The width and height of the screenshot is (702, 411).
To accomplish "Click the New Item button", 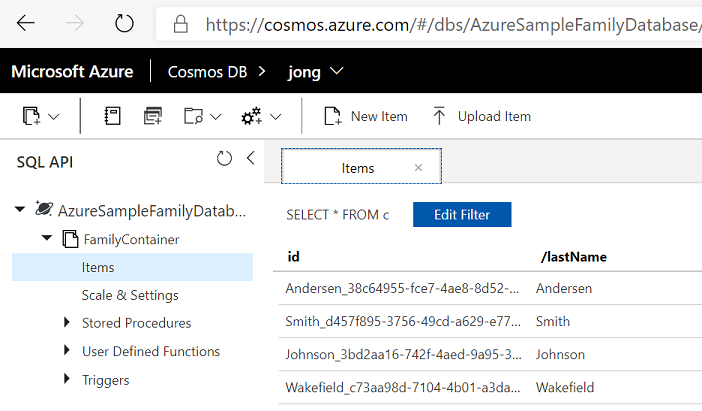I will pos(366,117).
